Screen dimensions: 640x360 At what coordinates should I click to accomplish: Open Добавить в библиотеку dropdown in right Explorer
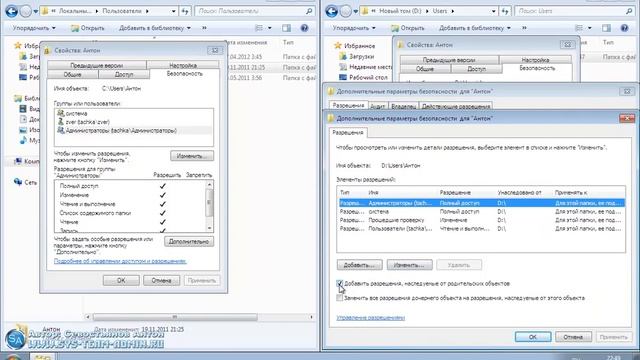tap(475, 28)
